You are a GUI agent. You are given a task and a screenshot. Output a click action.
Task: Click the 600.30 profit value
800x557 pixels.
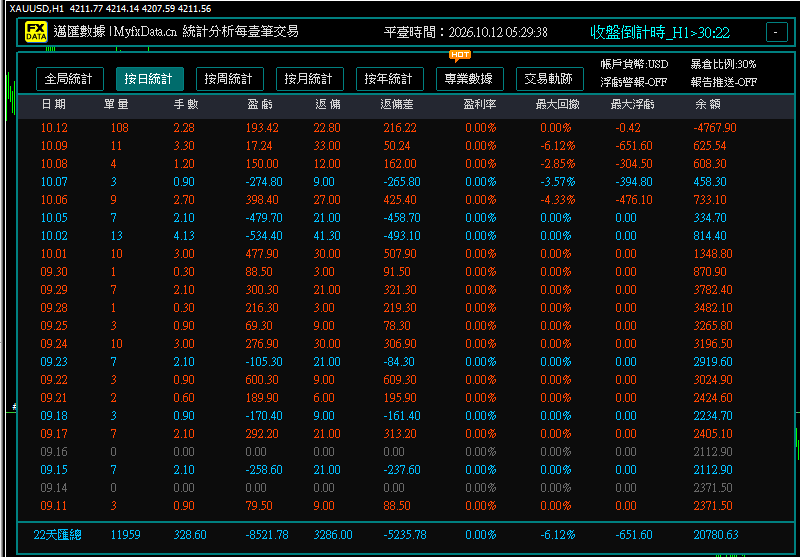point(262,380)
